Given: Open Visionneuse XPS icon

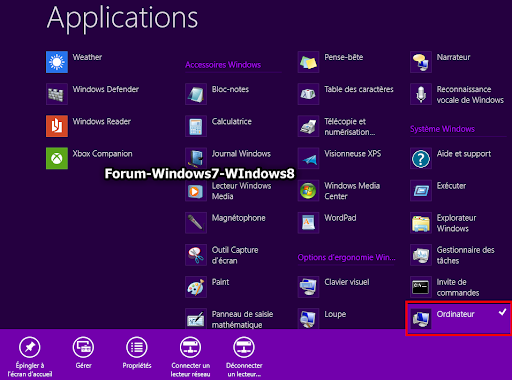Looking at the screenshot, I should (x=308, y=158).
